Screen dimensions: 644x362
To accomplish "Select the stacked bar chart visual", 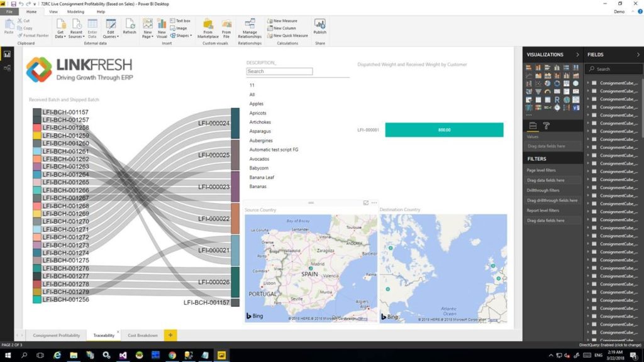I will click(x=528, y=67).
